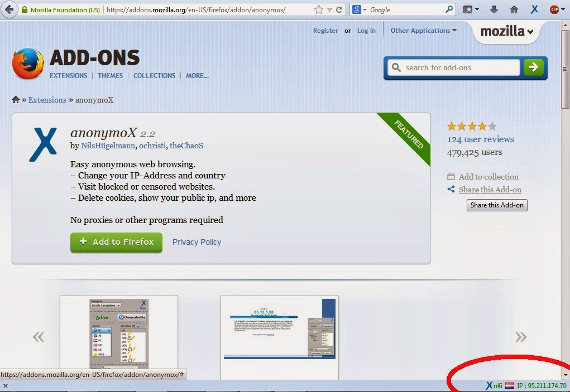This screenshot has height=392, width=570.
Task: Open the bookmarks menu toolbar icon
Action: (x=471, y=10)
